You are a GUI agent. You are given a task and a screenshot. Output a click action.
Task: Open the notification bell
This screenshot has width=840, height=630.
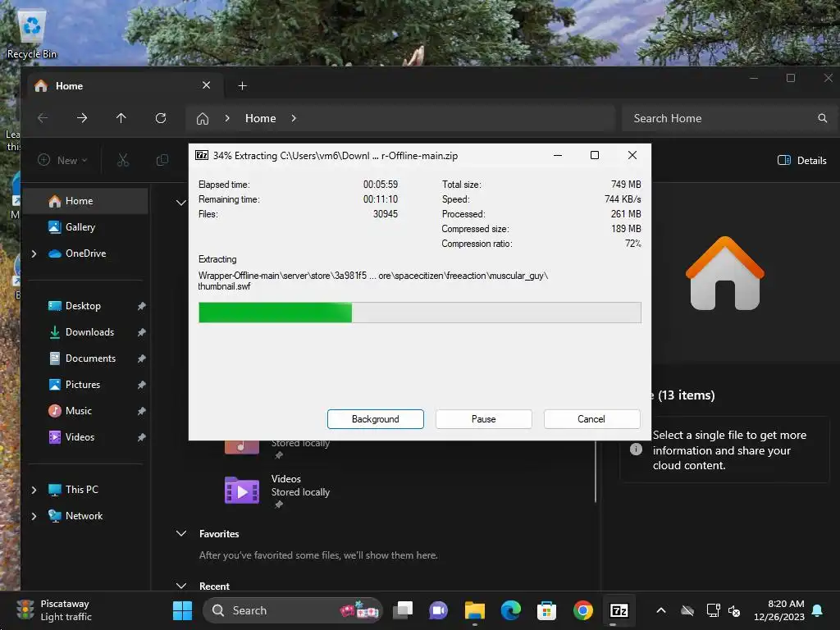817,610
